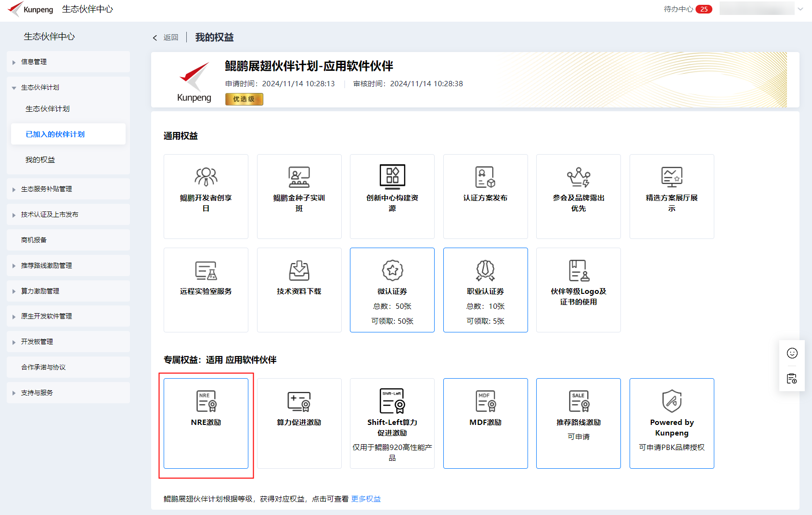Open 技术资料下载 download icon
The width and height of the screenshot is (812, 515).
(x=299, y=270)
